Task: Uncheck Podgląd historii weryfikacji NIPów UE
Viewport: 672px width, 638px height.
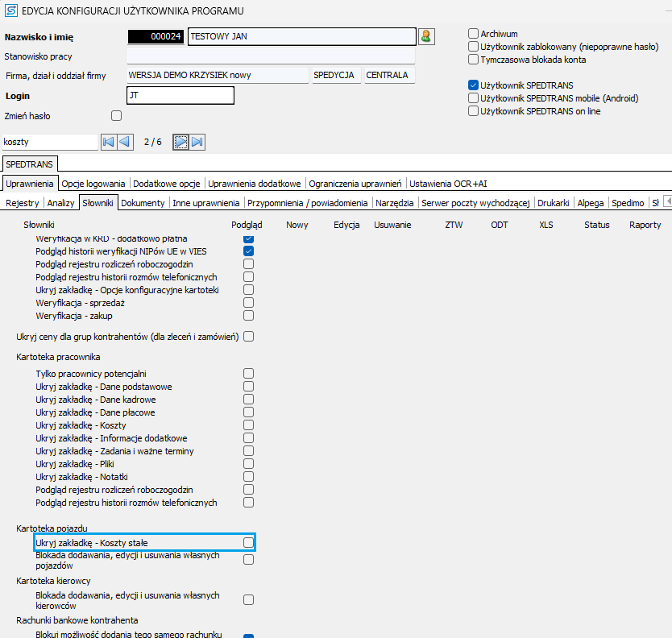Action: pos(249,251)
